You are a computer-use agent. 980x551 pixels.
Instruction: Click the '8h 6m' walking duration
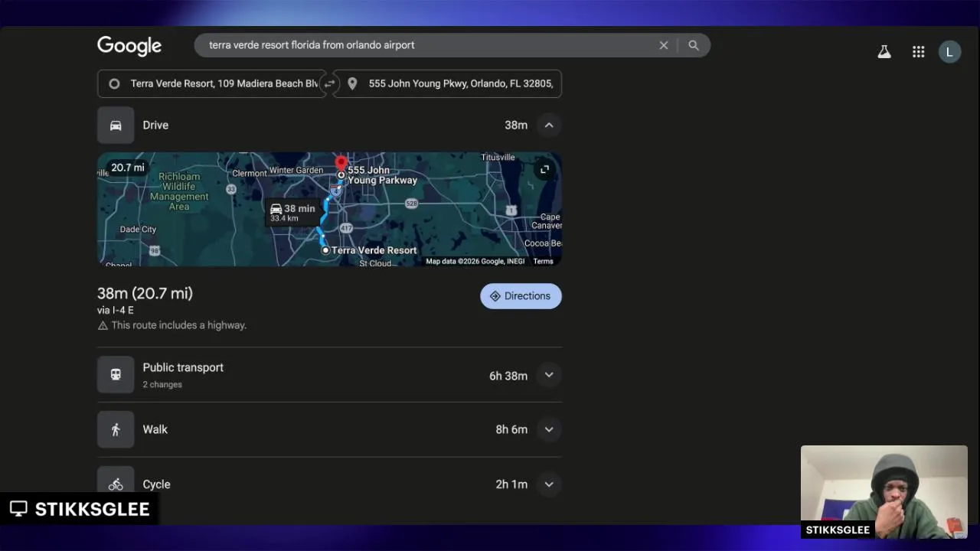(511, 430)
